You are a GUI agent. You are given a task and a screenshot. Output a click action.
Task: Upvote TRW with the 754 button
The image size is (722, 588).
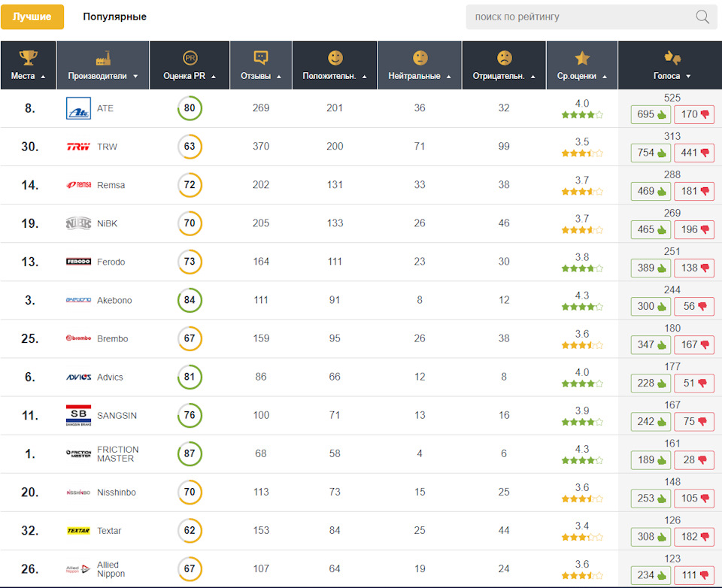click(651, 153)
